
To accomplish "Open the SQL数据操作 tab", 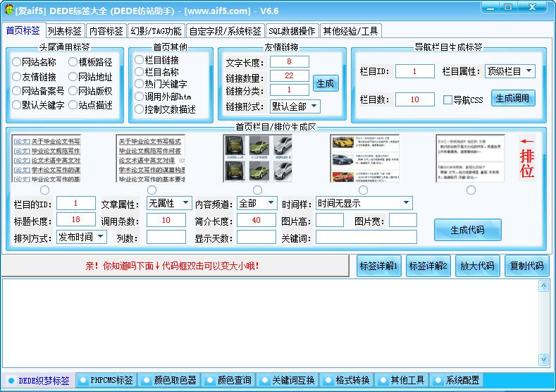I will (292, 31).
